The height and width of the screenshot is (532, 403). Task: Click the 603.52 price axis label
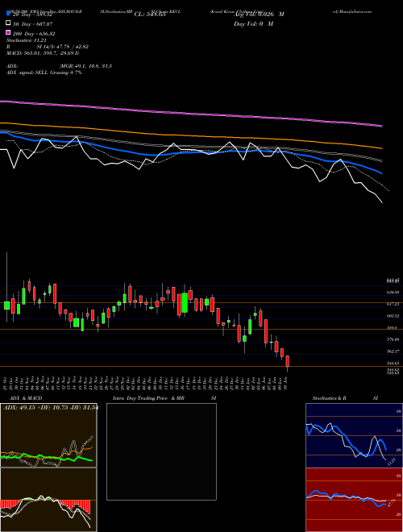[393, 316]
